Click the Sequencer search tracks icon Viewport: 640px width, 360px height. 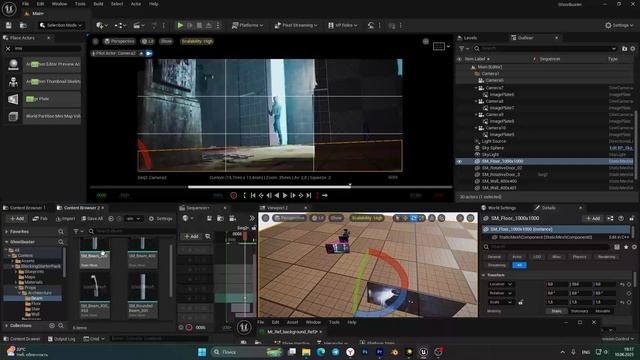(208, 236)
